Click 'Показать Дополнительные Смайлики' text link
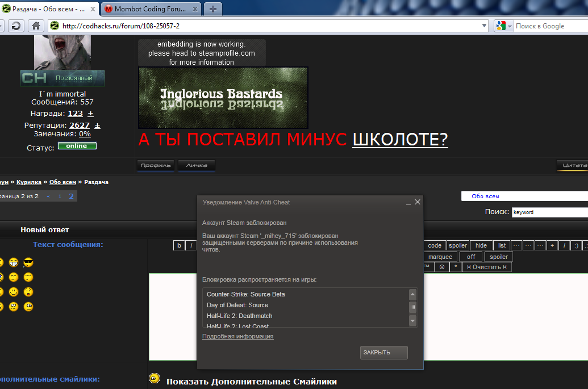The width and height of the screenshot is (588, 389). coord(252,382)
